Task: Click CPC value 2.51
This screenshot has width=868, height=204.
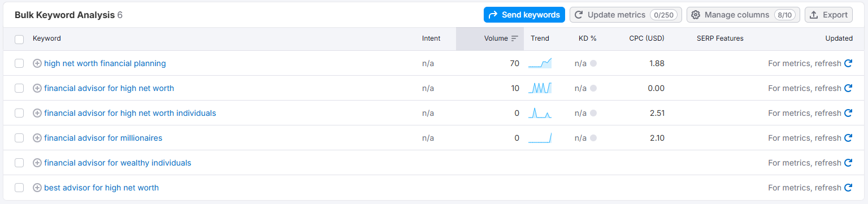Action: pos(657,113)
